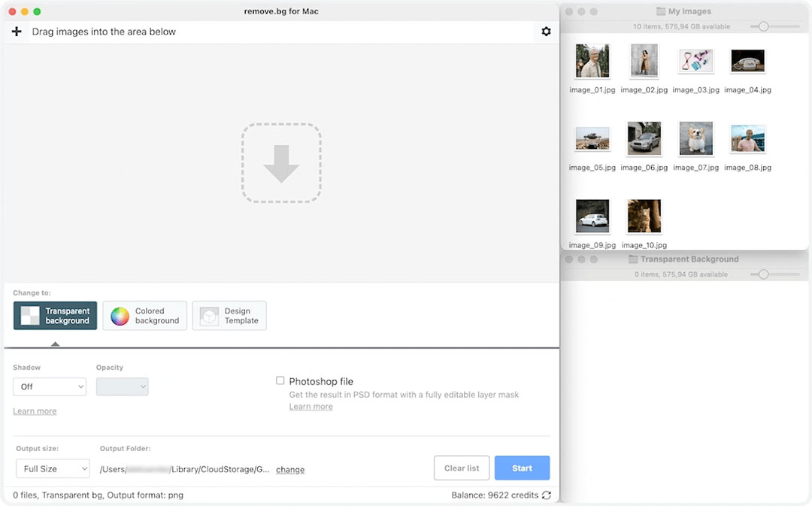This screenshot has height=506, width=812.
Task: Click the color wheel icon
Action: [120, 316]
